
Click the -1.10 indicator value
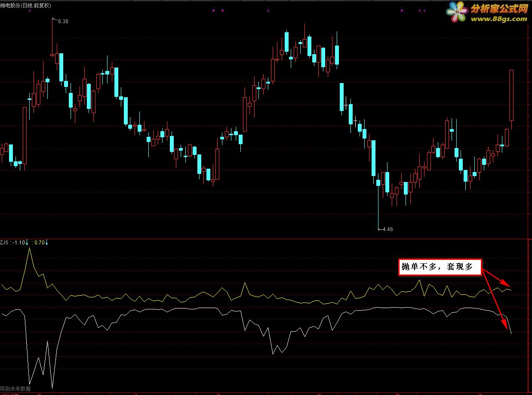coord(18,243)
